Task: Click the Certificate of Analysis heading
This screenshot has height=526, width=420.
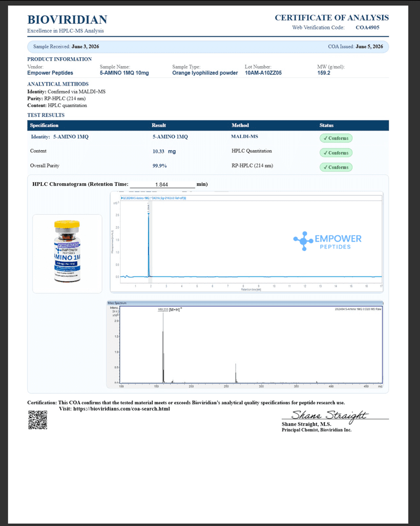Action: point(332,17)
